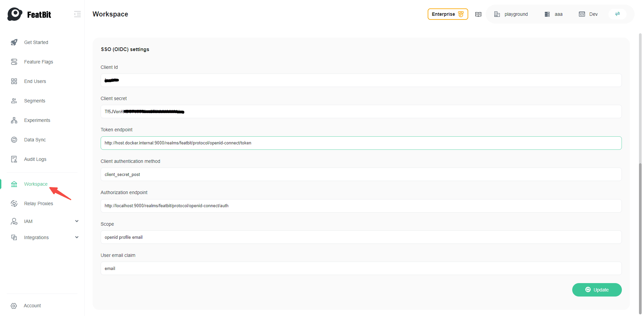
Task: Collapse the sidebar menu toggle
Action: click(77, 14)
